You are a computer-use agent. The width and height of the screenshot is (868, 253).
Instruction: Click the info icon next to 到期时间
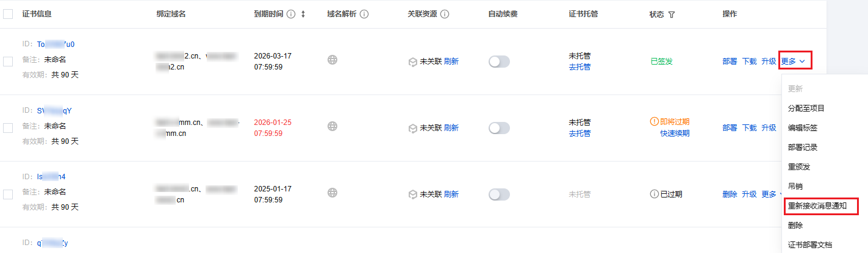coord(291,14)
